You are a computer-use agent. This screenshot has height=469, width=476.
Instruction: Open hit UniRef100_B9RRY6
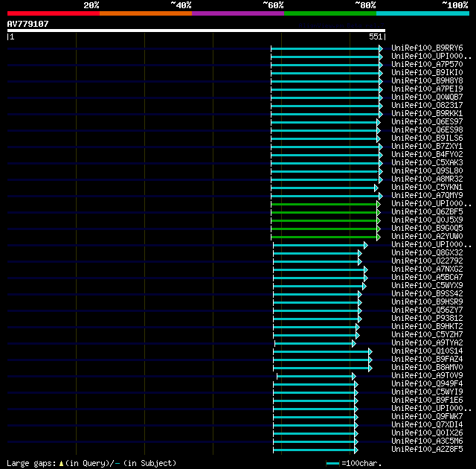coord(427,48)
